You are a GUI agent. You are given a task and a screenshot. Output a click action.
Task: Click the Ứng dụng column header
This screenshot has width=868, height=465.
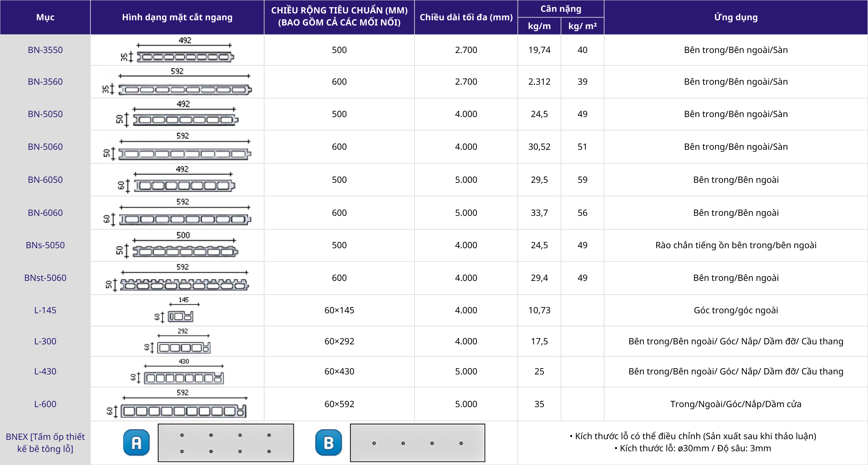pos(735,17)
